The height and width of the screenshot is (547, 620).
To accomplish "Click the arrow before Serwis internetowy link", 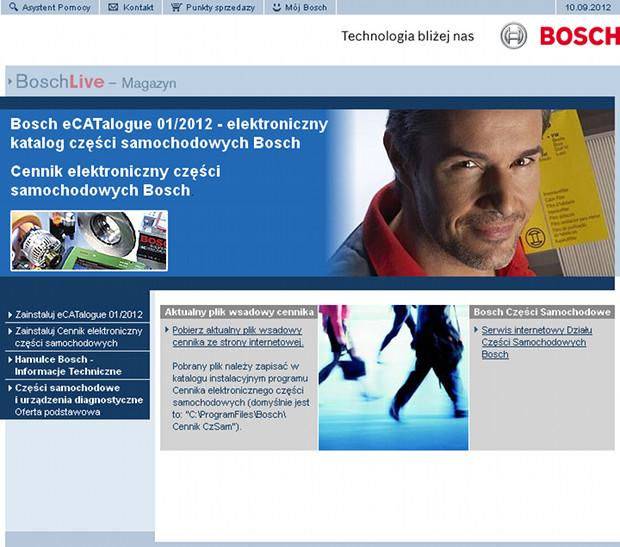I will (476, 329).
